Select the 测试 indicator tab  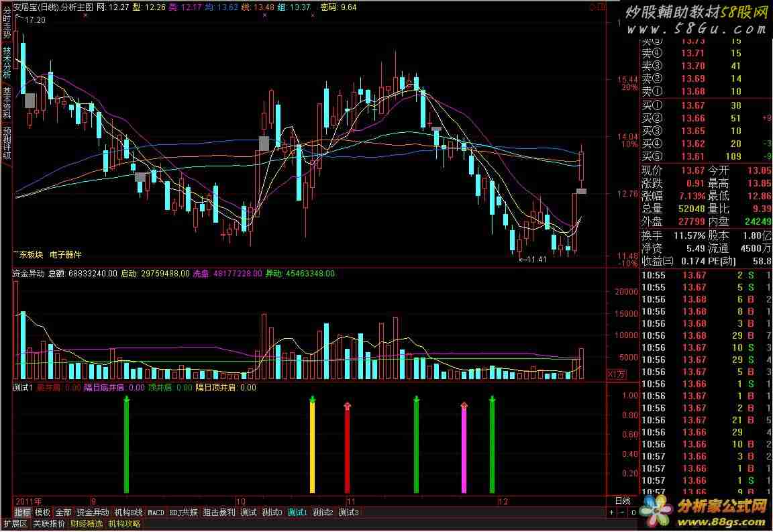click(x=248, y=513)
